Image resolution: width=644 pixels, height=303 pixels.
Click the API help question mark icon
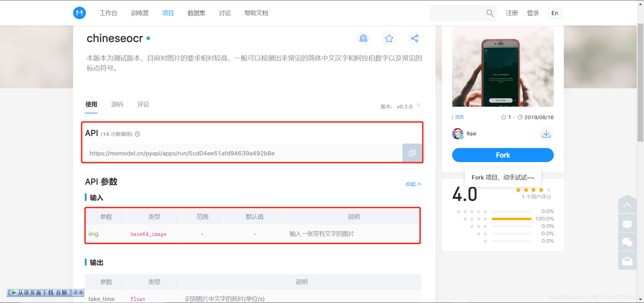coord(138,134)
